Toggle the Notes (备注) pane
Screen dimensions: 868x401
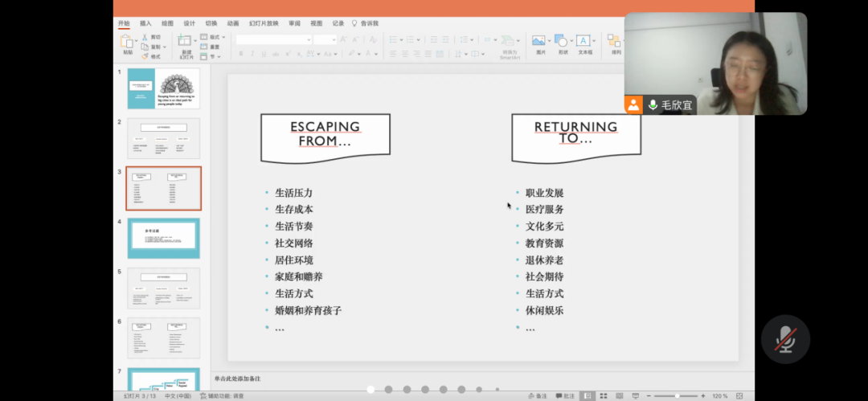pos(538,396)
